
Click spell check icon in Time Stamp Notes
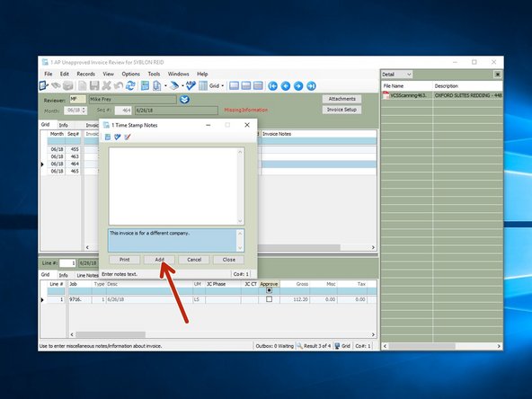point(118,137)
